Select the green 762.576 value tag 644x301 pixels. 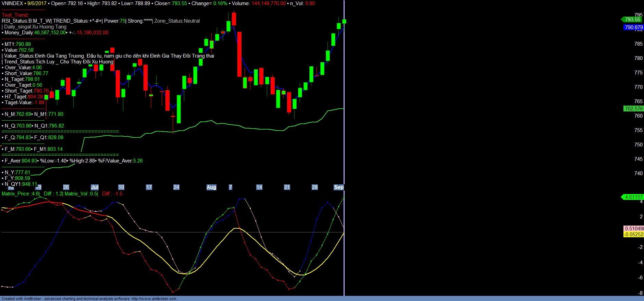click(x=633, y=109)
